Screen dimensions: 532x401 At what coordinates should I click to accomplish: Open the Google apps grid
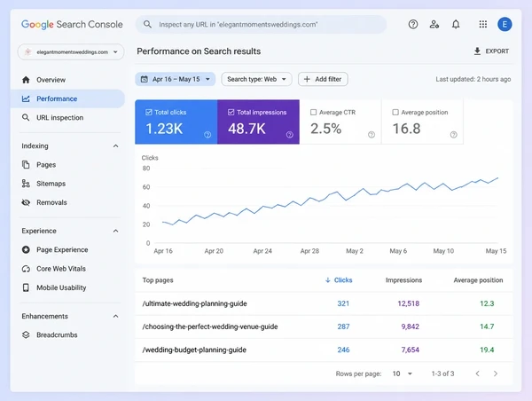(x=483, y=24)
